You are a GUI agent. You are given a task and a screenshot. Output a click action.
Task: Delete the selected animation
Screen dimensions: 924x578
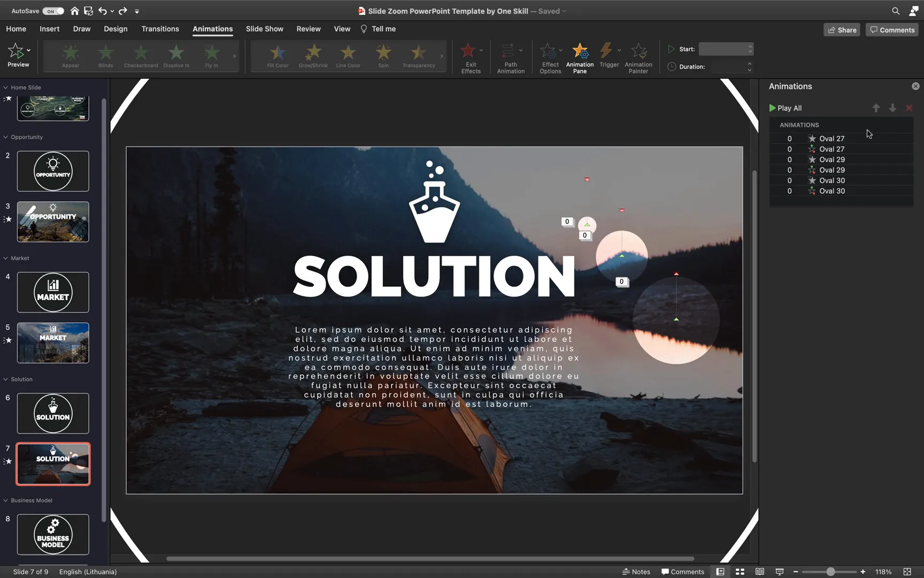point(909,108)
